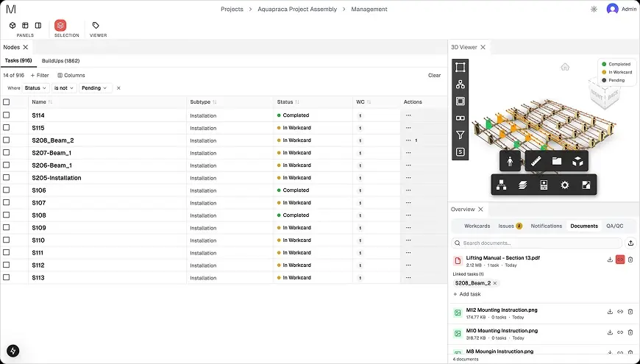This screenshot has width=640, height=364.
Task: Click the + Filter button
Action: point(40,76)
